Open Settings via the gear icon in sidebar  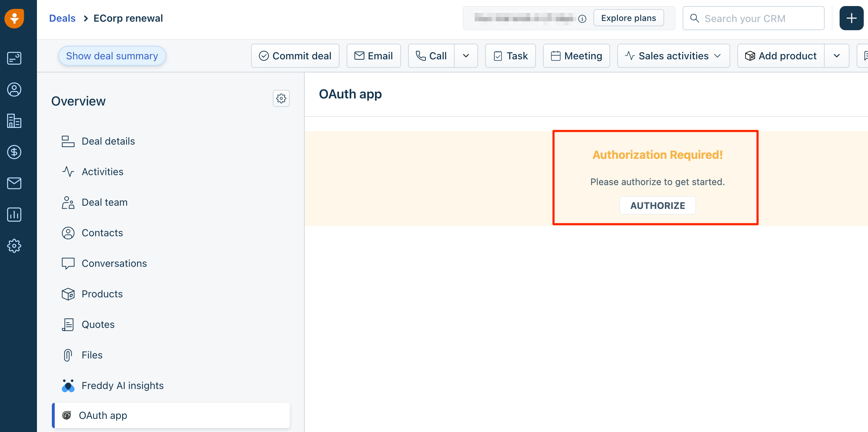tap(14, 245)
